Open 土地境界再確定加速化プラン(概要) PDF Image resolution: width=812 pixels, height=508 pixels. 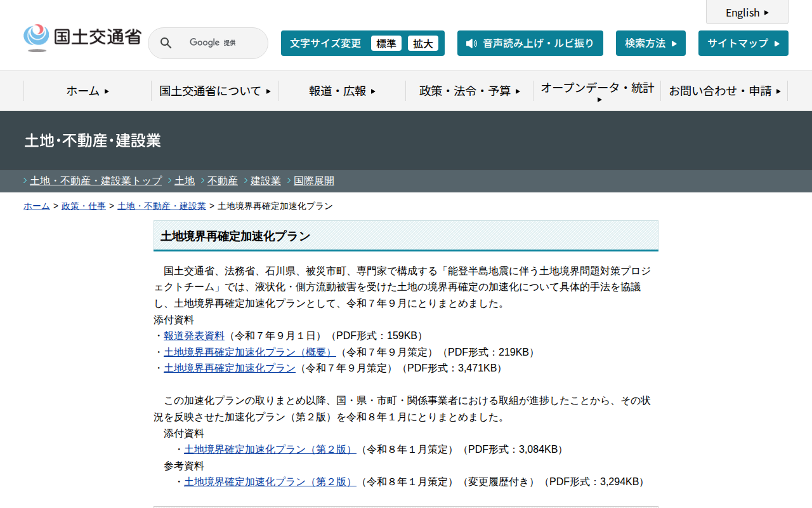point(250,352)
